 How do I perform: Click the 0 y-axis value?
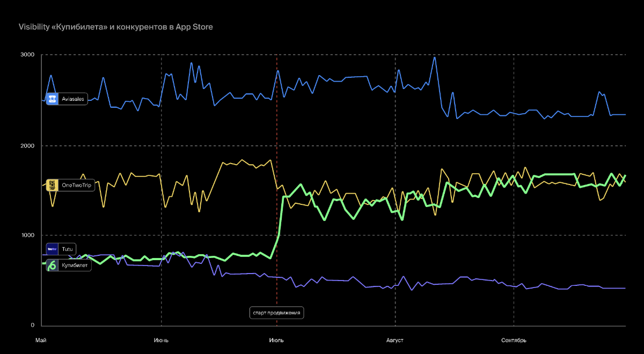[x=33, y=326]
